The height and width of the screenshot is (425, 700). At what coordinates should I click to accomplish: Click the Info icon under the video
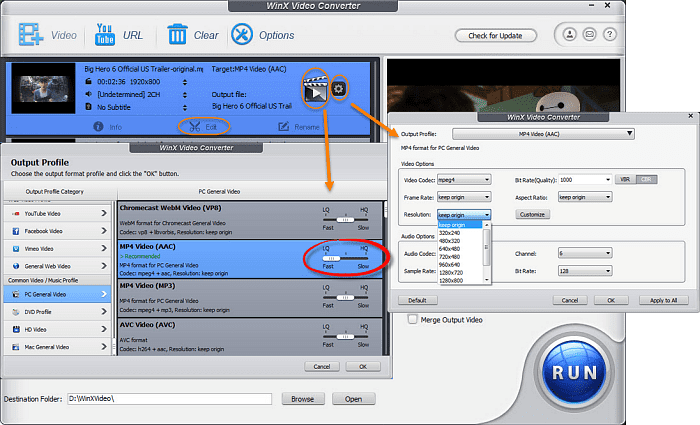98,127
